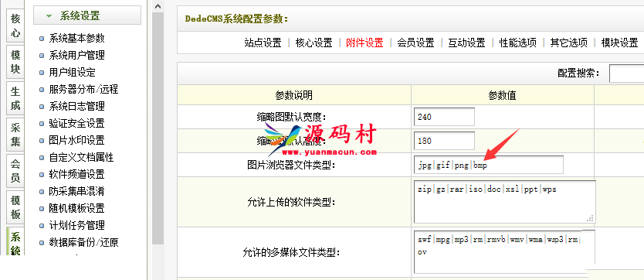Click bullet icon beside 图片水印设置

pos(42,141)
